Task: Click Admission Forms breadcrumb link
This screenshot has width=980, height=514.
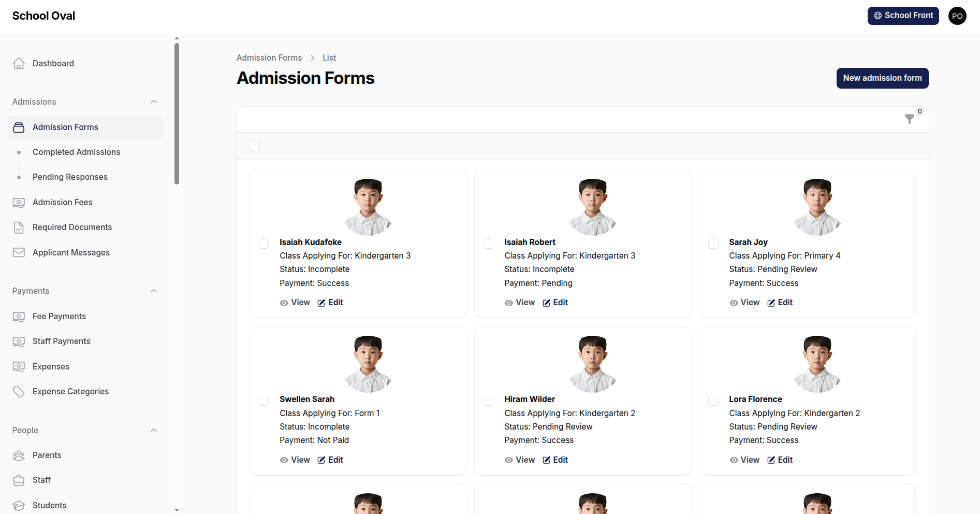Action: pos(269,58)
